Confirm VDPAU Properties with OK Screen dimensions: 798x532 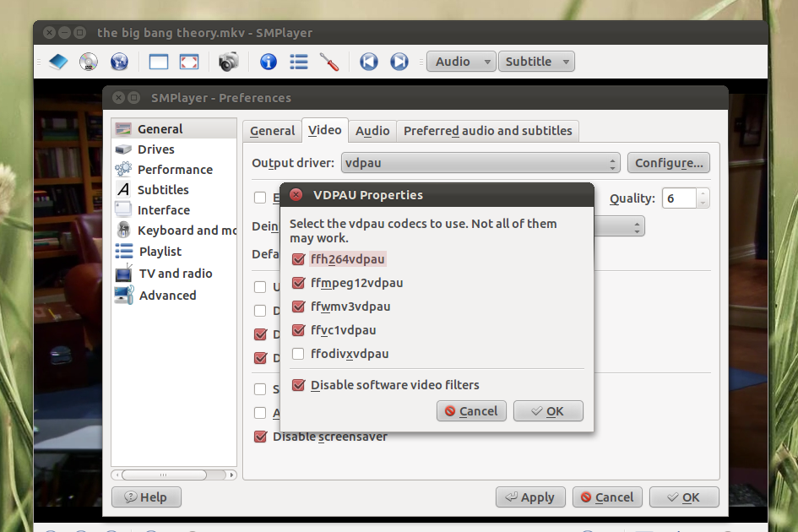click(547, 411)
